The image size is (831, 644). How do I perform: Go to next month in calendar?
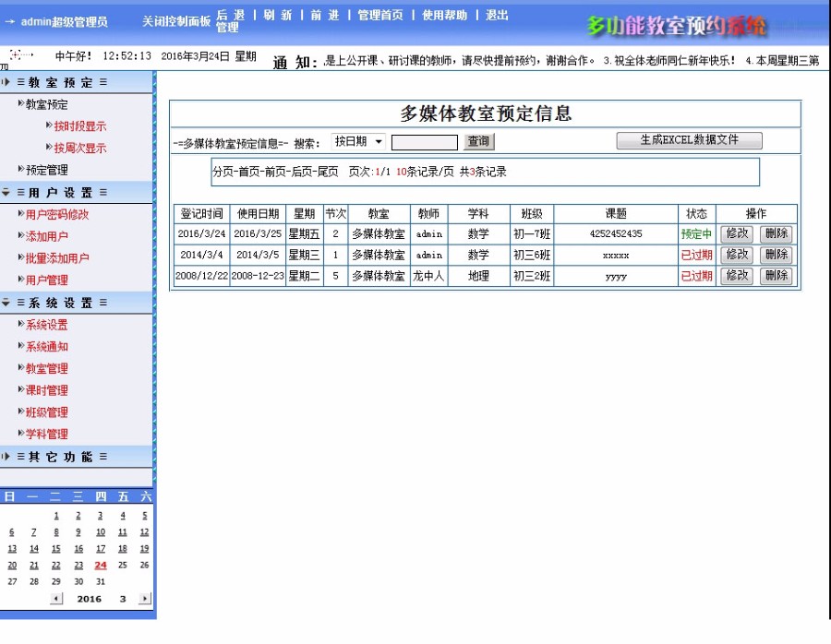point(144,599)
